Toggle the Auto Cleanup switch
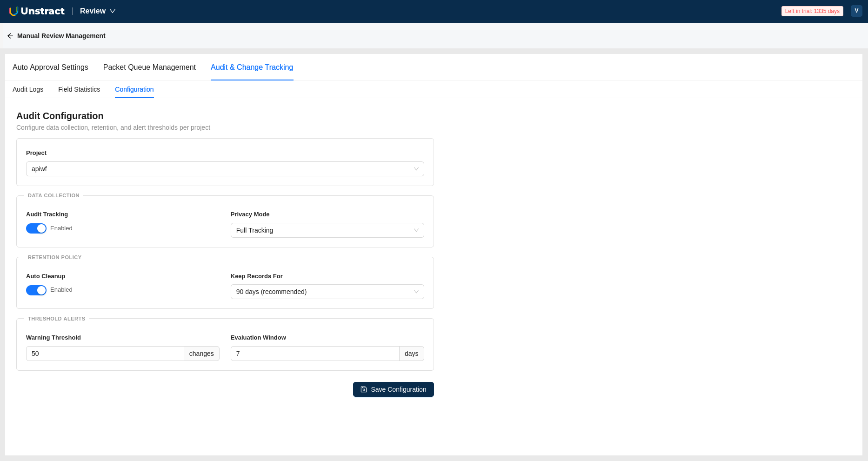 pyautogui.click(x=36, y=290)
